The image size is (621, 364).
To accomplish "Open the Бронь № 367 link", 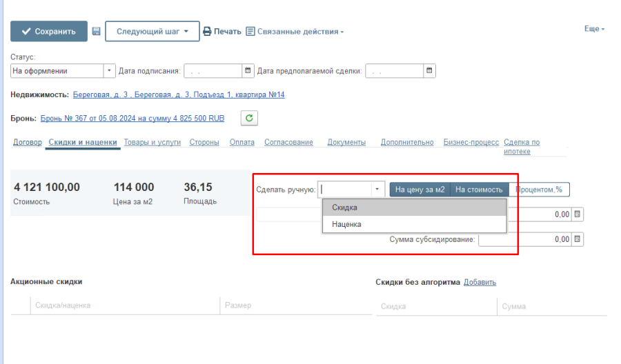I will pos(132,119).
